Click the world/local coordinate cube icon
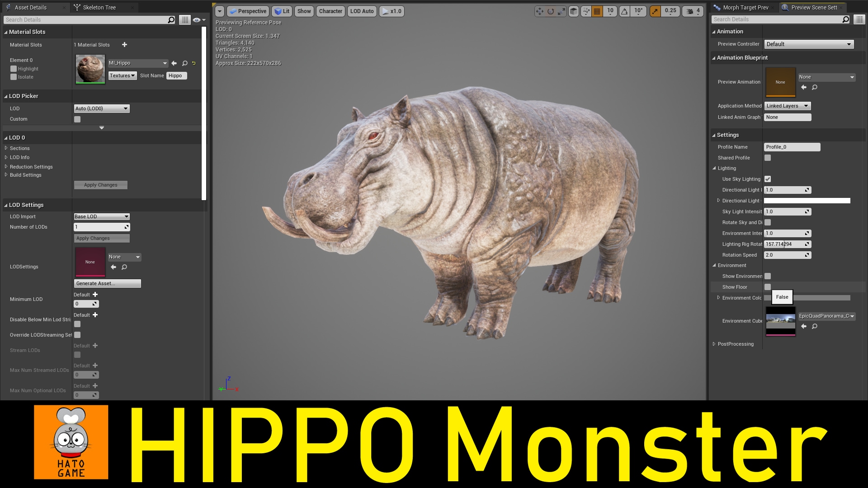The height and width of the screenshot is (488, 868). 574,11
